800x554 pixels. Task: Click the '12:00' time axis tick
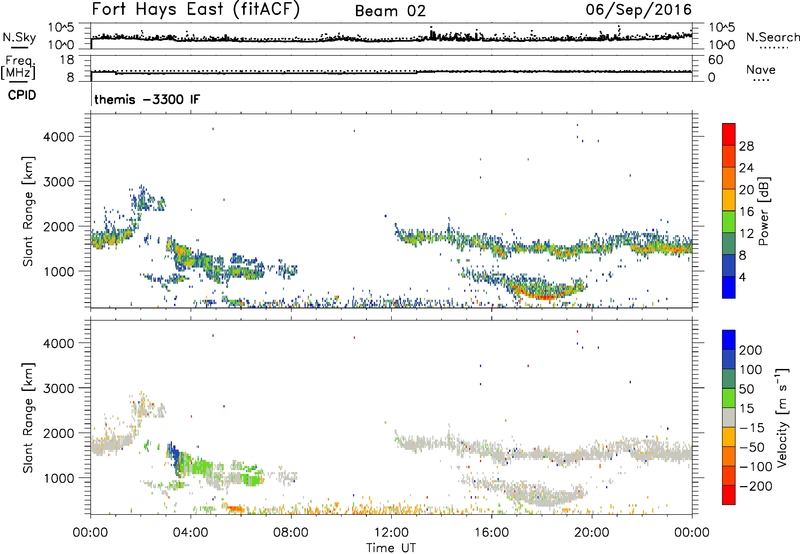pos(391,533)
